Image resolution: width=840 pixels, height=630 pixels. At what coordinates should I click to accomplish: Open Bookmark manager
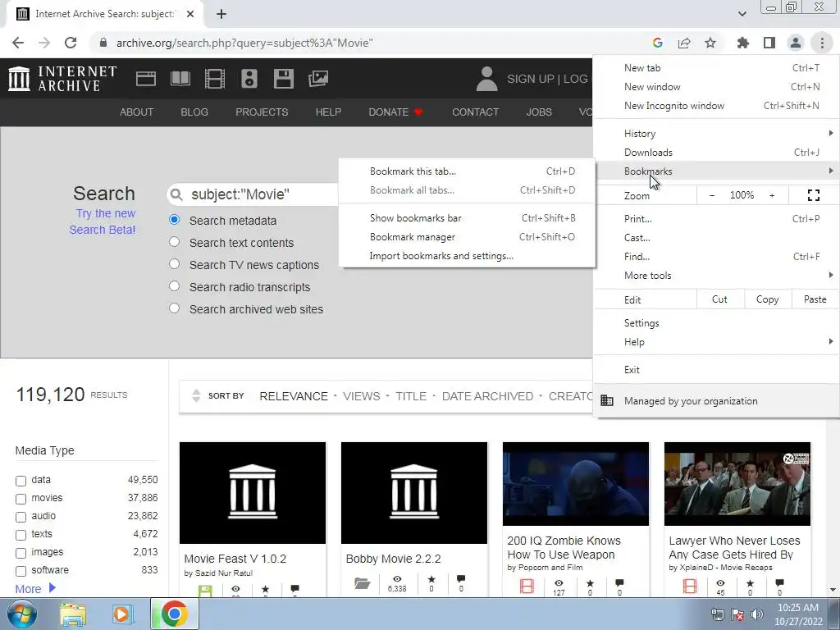[467, 237]
